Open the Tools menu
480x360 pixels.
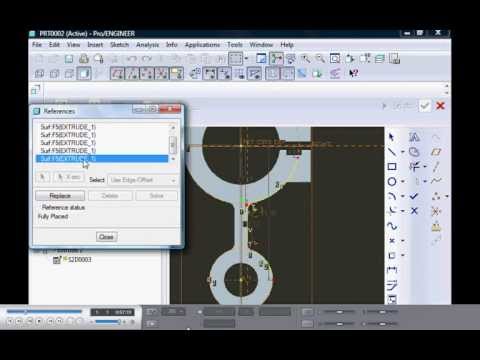coord(235,45)
